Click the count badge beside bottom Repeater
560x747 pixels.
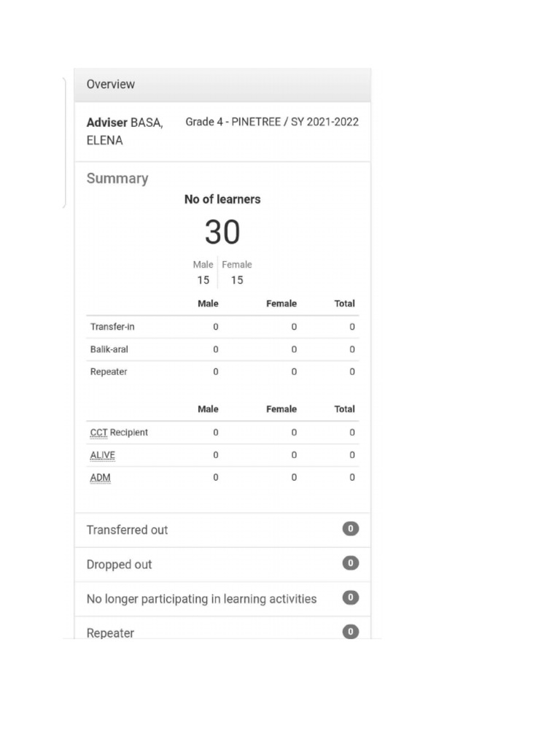[350, 632]
